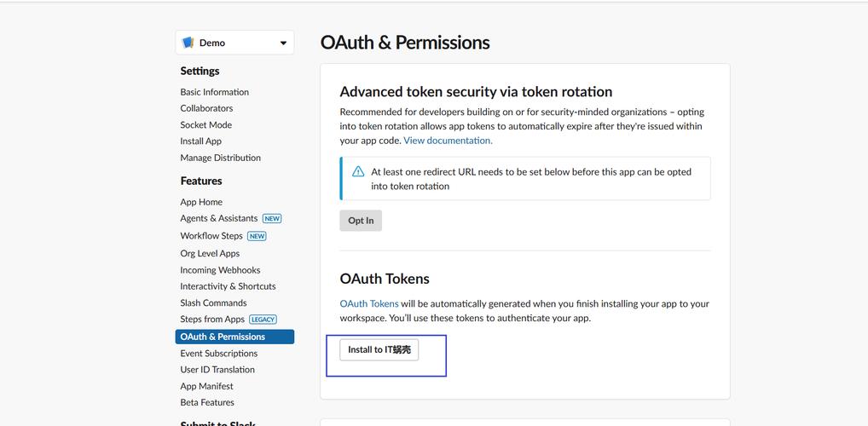Click the NEW badge beside Agents & Assistants
868x426 pixels.
[x=272, y=218]
